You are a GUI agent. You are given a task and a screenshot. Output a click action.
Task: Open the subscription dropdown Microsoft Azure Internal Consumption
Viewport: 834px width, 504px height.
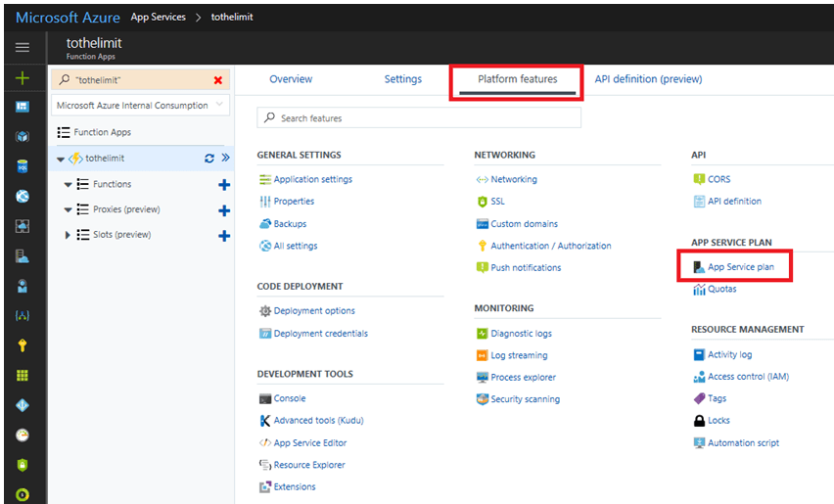pyautogui.click(x=140, y=106)
